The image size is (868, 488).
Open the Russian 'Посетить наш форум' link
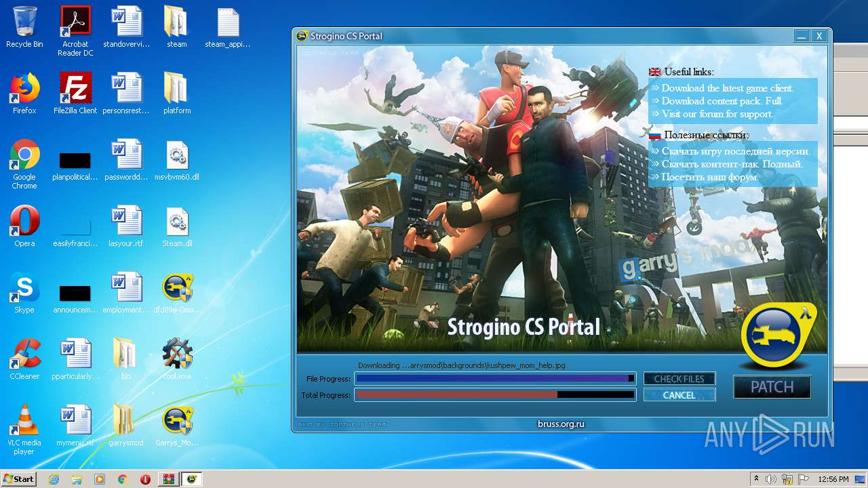pos(710,177)
